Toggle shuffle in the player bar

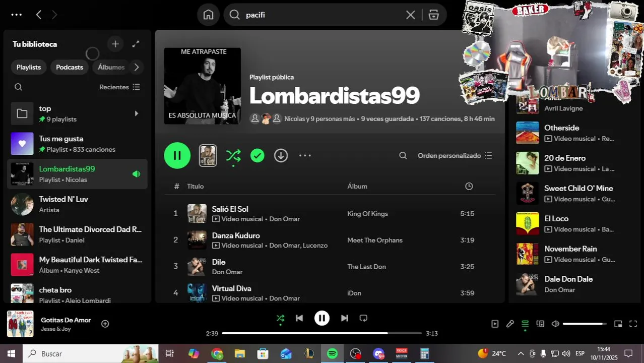[x=280, y=318]
